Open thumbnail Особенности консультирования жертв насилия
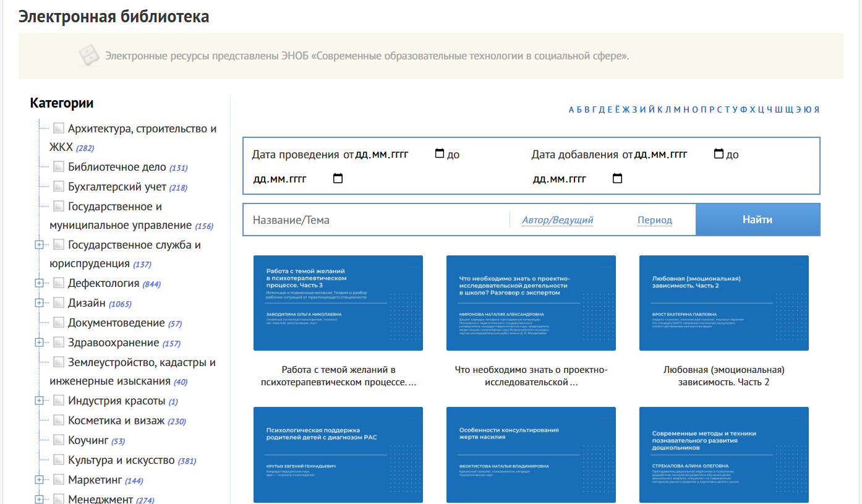Screen dimensions: 862x504 click(x=531, y=455)
